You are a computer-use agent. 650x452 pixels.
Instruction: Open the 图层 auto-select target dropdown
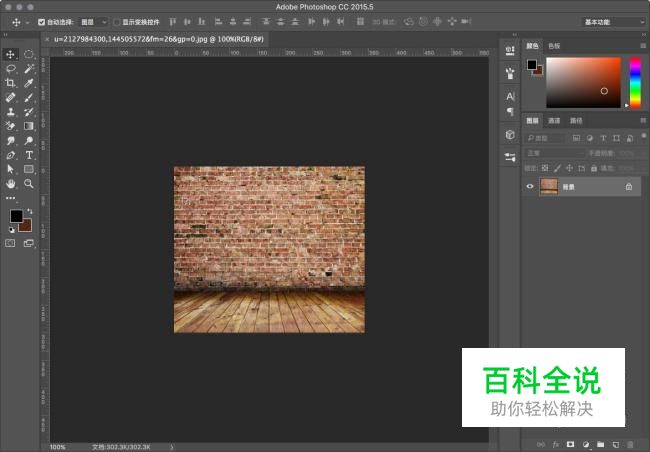tap(94, 21)
